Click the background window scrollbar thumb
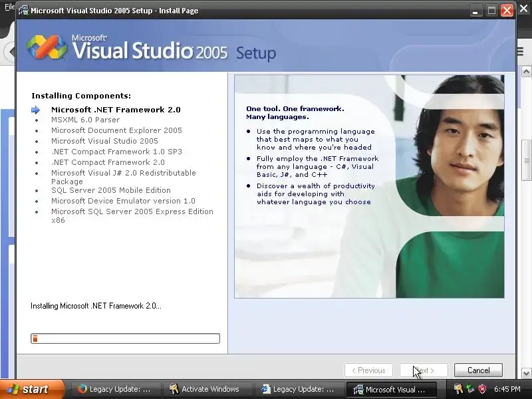The width and height of the screenshot is (532, 399). pos(526,160)
